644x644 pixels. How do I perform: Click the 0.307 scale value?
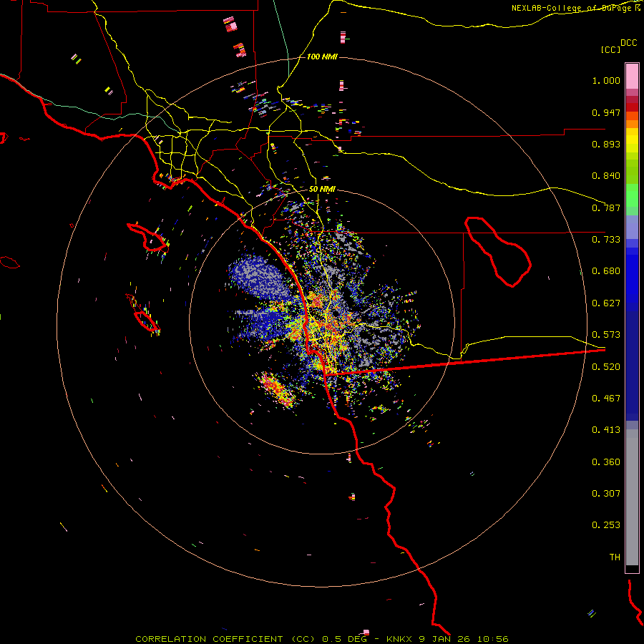click(x=606, y=494)
